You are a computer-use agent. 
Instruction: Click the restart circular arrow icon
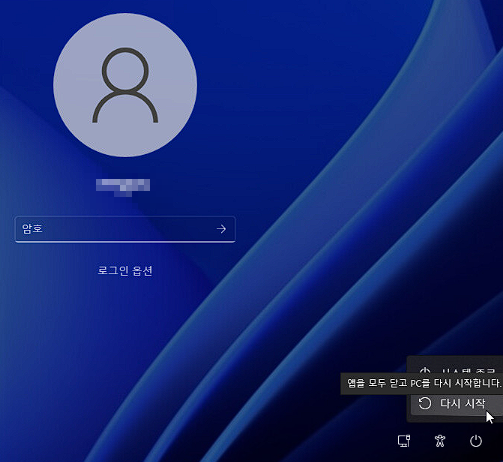click(425, 403)
